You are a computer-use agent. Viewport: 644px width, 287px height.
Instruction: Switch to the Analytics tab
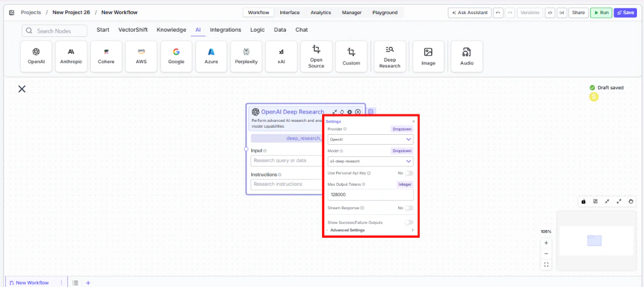(x=321, y=13)
